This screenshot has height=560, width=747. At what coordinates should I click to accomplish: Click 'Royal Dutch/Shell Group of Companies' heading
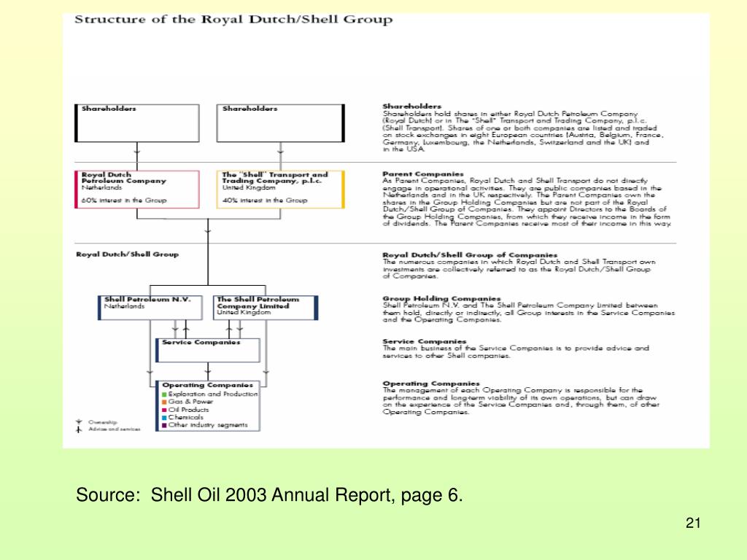point(470,255)
